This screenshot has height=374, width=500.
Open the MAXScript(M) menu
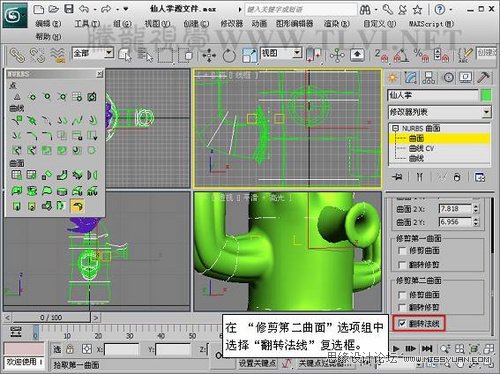431,24
